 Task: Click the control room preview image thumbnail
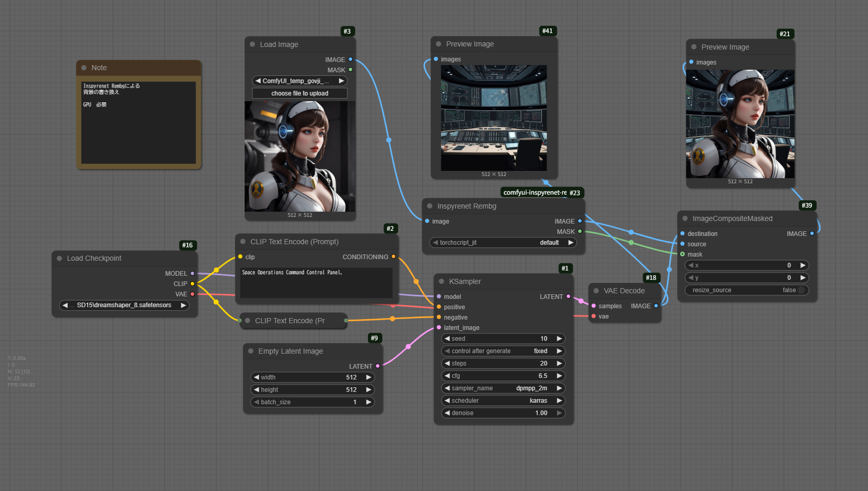tap(493, 118)
